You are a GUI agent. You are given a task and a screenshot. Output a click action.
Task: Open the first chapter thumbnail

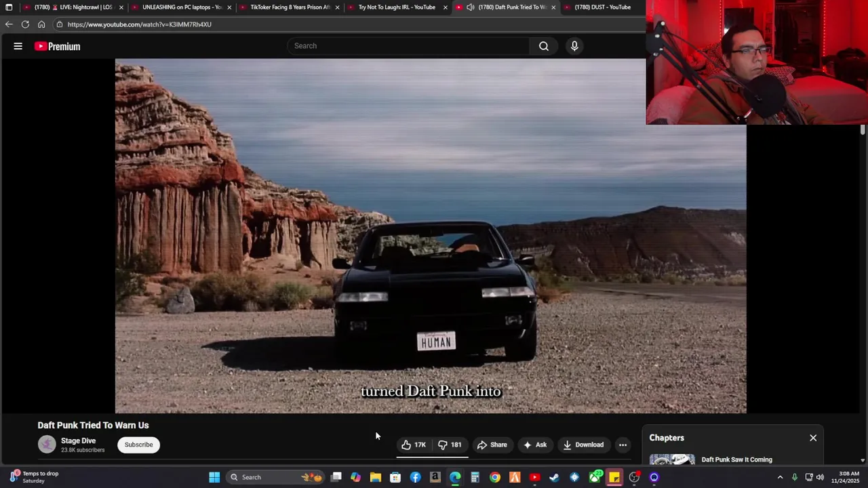coord(672,460)
